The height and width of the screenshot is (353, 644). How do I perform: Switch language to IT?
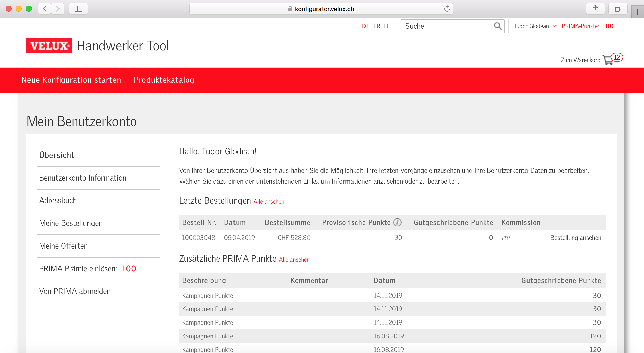coord(386,26)
